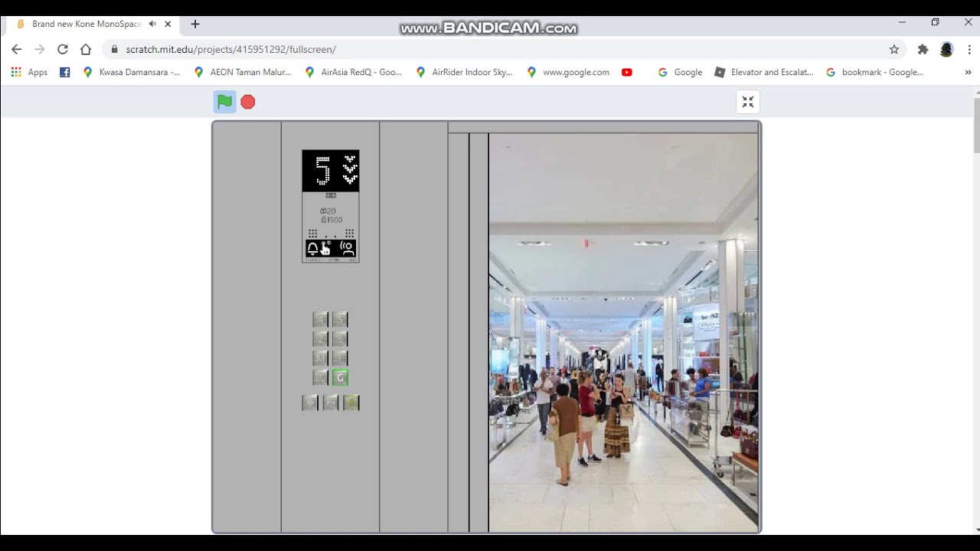Screen dimensions: 980x551
Task: Open the YouTube bookmark icon
Action: tap(627, 72)
